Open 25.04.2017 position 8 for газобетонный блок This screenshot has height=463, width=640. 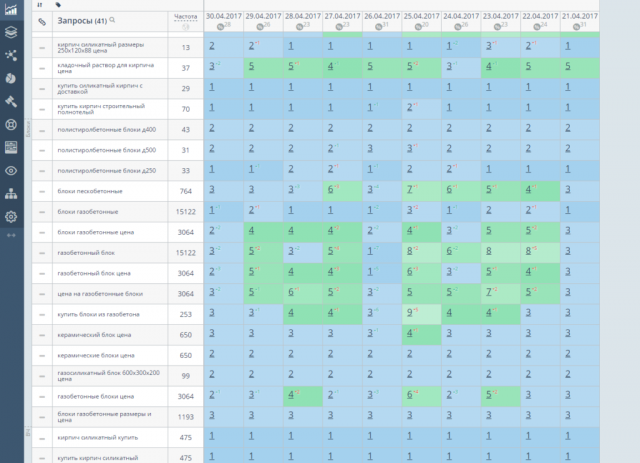pyautogui.click(x=410, y=252)
